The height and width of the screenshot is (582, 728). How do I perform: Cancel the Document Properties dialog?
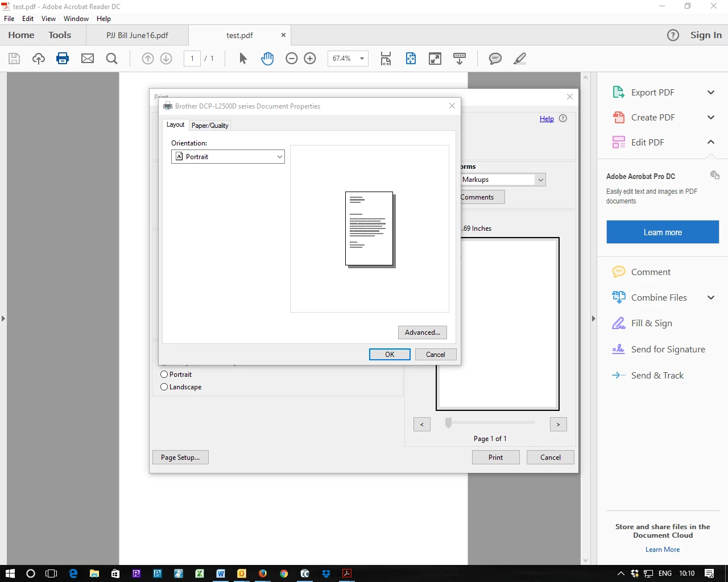pyautogui.click(x=436, y=355)
